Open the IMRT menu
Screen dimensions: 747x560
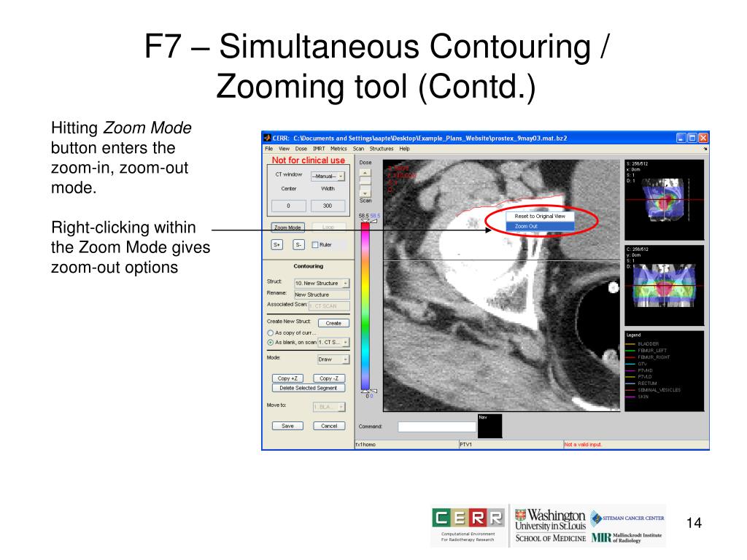coord(319,149)
